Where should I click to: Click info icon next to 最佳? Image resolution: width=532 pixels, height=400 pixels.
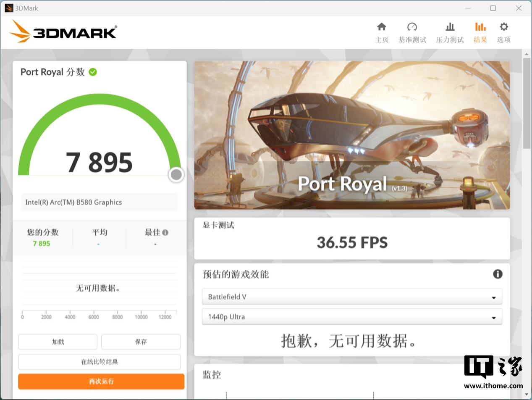pos(165,232)
